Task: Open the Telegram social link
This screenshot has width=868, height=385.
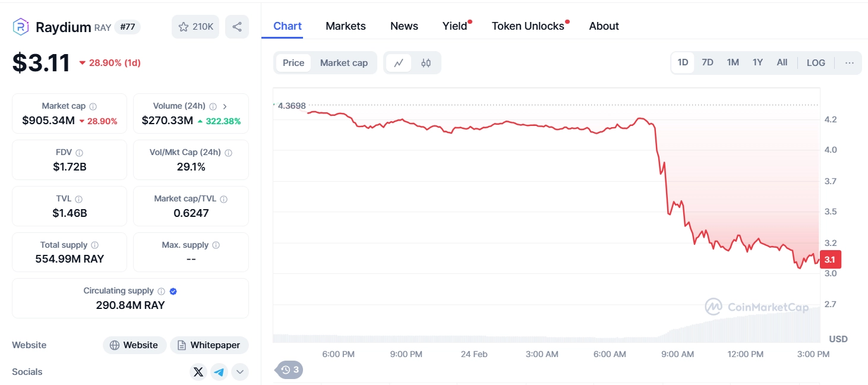Action: (x=219, y=372)
